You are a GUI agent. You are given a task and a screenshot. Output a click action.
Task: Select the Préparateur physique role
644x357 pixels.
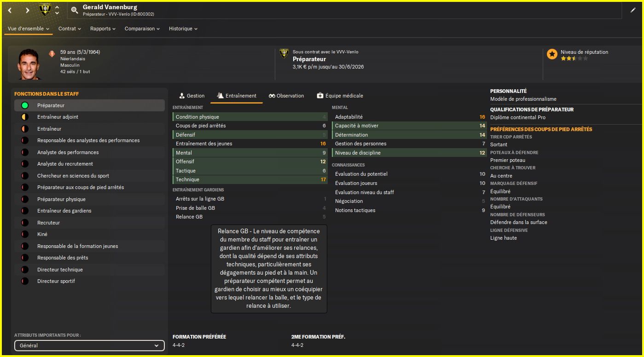[x=89, y=199]
